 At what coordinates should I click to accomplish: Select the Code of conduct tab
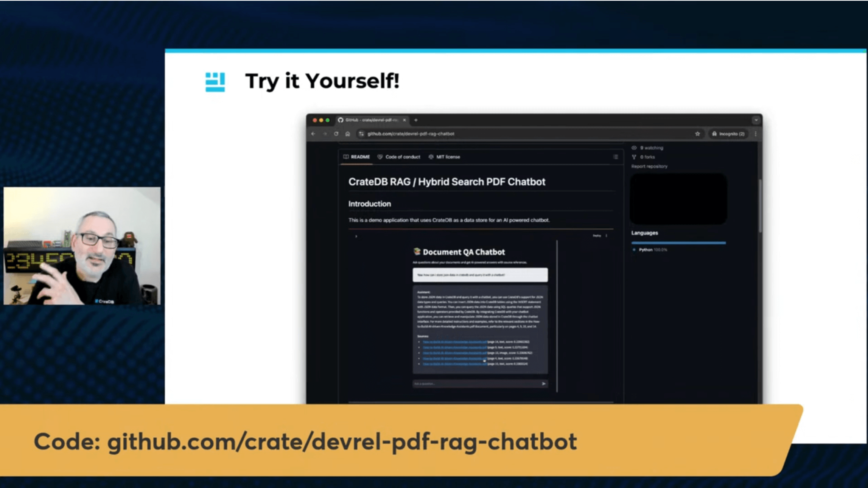(403, 157)
